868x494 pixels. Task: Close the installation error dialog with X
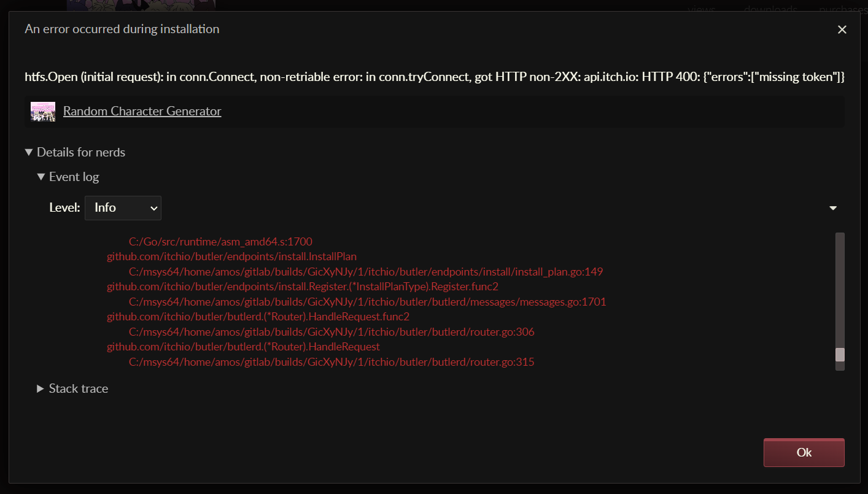[842, 29]
